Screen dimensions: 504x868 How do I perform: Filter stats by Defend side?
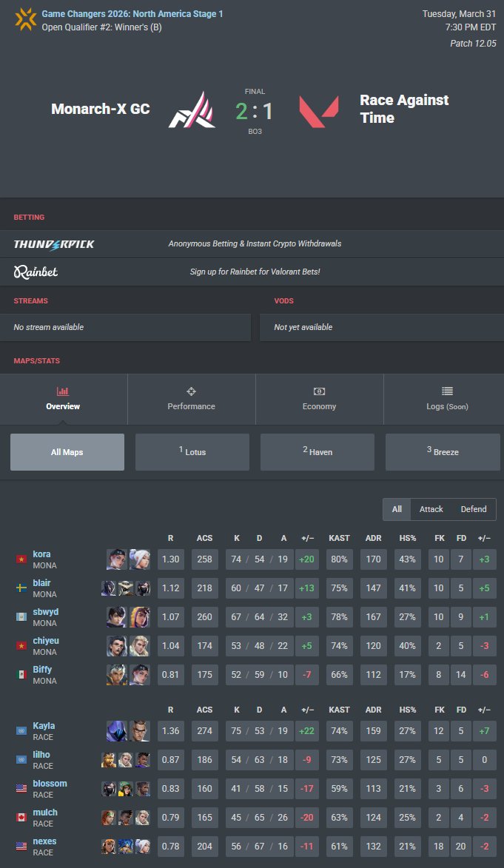coord(474,509)
